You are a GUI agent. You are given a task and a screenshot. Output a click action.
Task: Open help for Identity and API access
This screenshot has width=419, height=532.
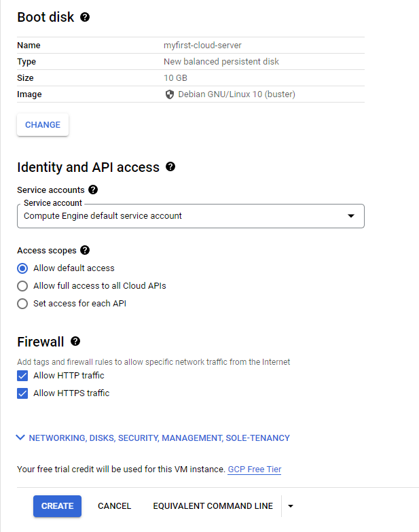coord(170,166)
